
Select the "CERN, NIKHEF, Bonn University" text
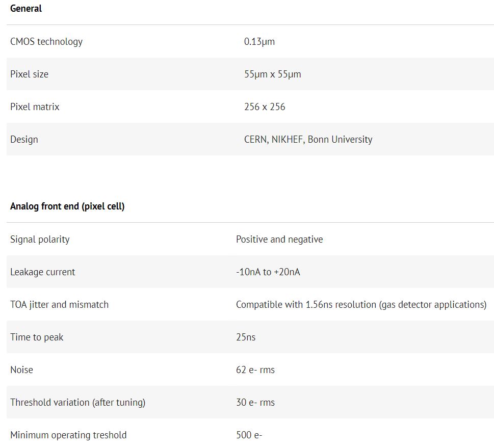[x=308, y=140]
